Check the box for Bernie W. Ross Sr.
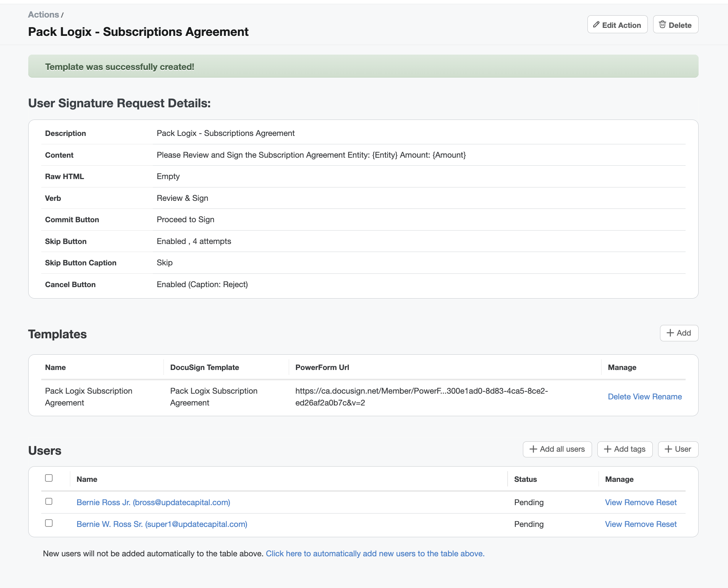Screen dimensions: 728x588 point(49,523)
